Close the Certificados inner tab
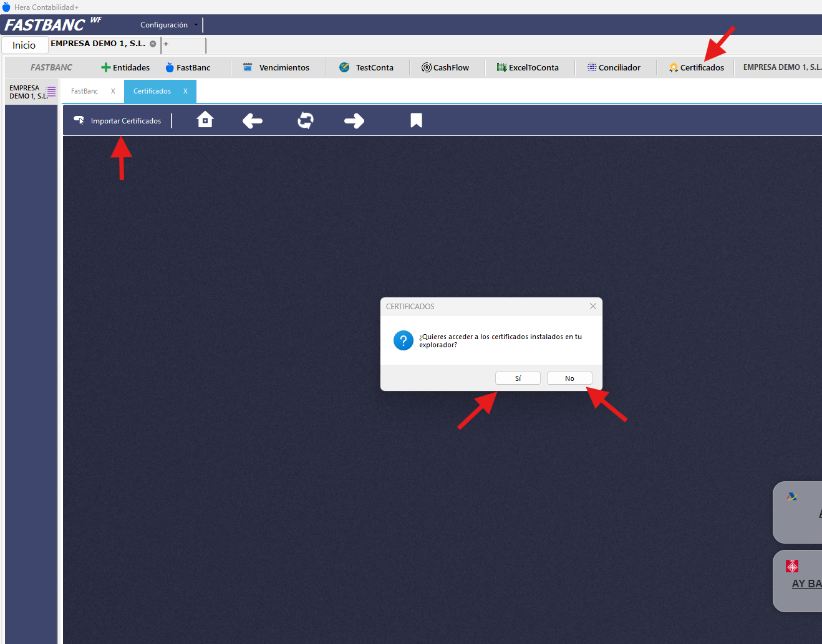 point(185,91)
